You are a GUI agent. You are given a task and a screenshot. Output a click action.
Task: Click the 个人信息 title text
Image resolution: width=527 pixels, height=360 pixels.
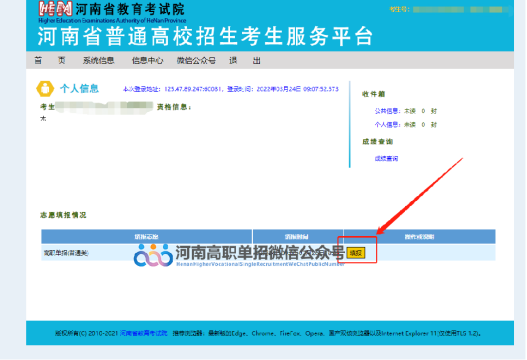(79, 89)
